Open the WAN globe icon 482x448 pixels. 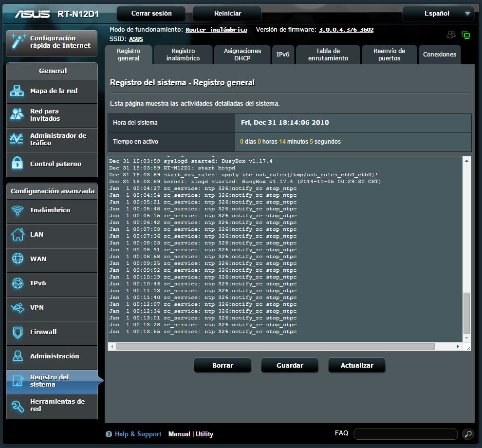(x=18, y=259)
